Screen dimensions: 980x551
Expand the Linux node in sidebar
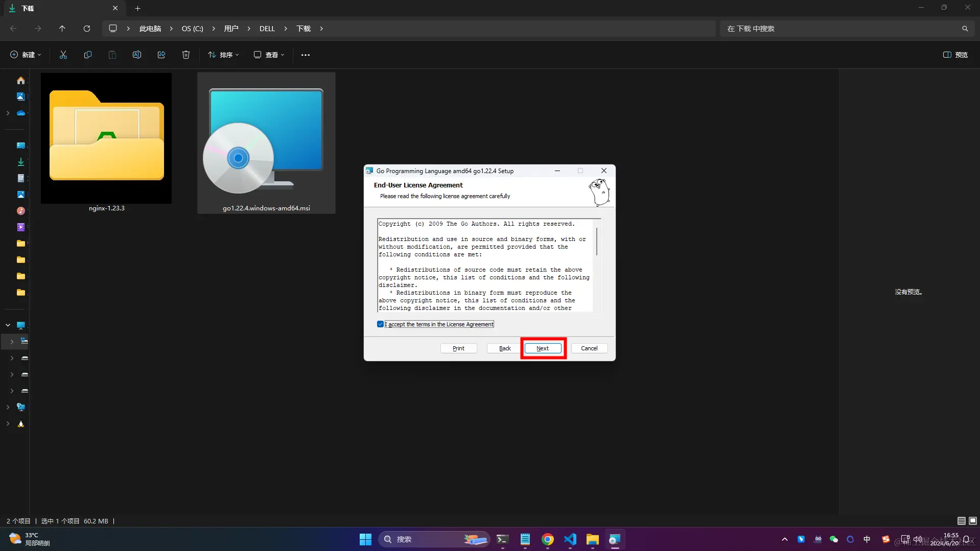click(8, 424)
